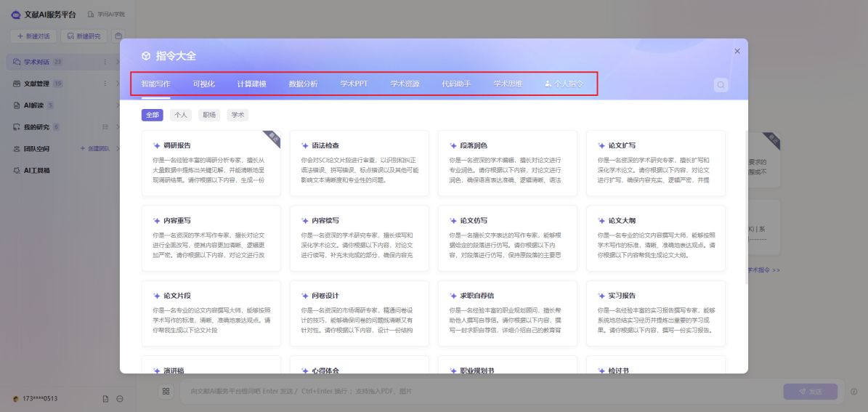Click the grid icon left of chat input
The width and height of the screenshot is (868, 412).
coord(166,392)
